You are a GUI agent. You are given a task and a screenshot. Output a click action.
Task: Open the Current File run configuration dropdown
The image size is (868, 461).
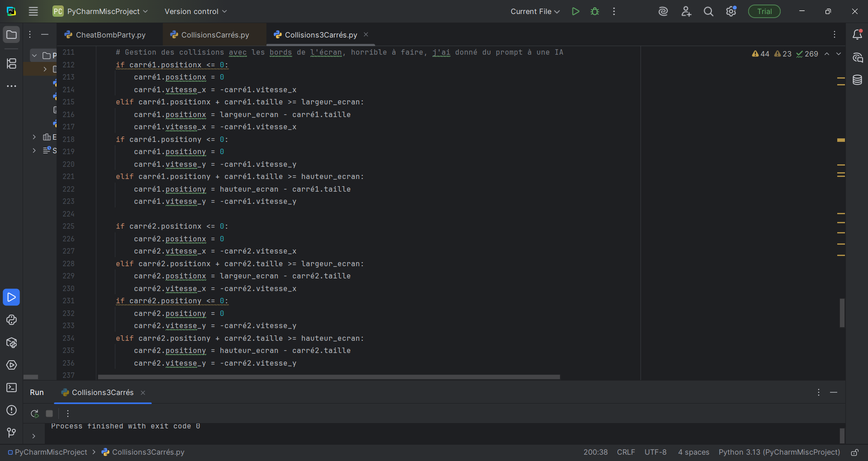point(535,11)
